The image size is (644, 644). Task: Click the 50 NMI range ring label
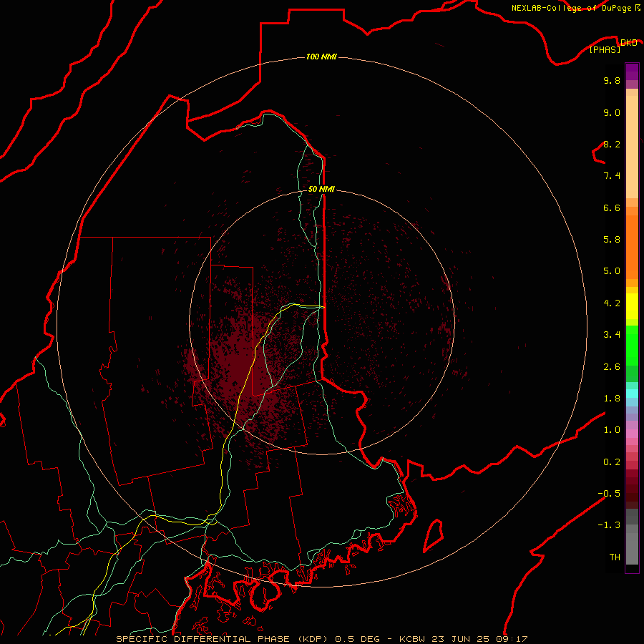(x=321, y=189)
